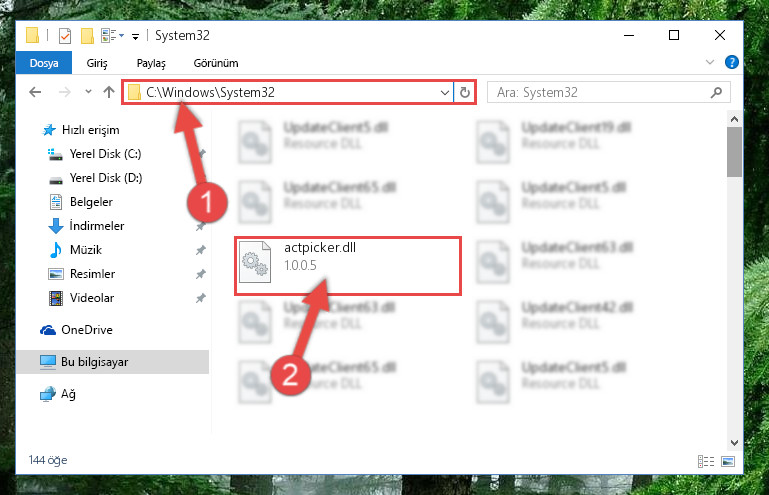The width and height of the screenshot is (769, 495).
Task: Unpin Müzik using its pin icon
Action: click(x=200, y=250)
